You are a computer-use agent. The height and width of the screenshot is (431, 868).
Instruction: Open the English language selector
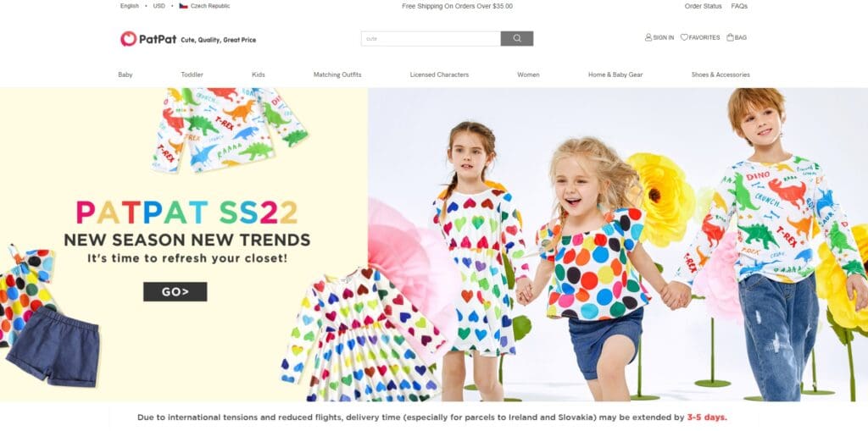tap(130, 6)
